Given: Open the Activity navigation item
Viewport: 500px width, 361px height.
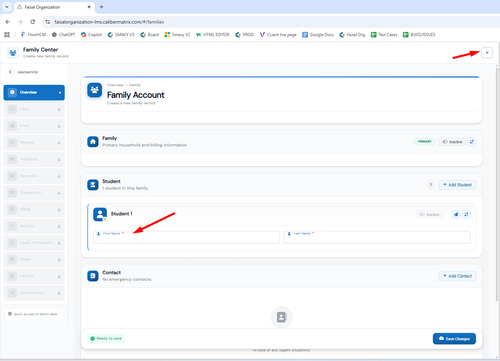Looking at the screenshot, I should click(x=34, y=226).
